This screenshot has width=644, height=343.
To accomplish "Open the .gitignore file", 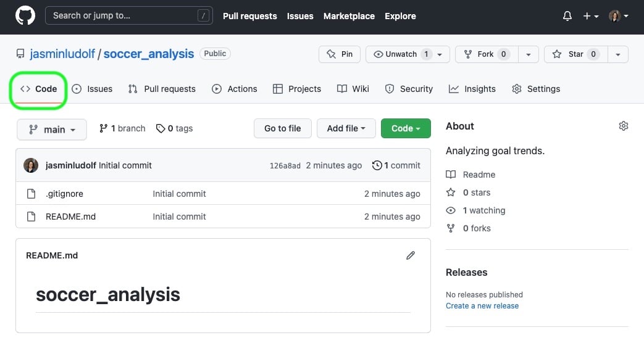I will coord(64,194).
